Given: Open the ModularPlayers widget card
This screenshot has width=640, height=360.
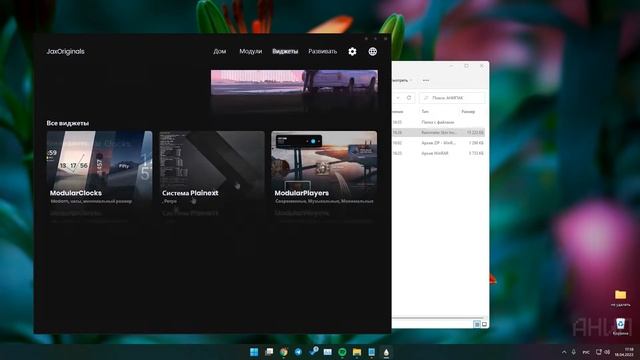Looking at the screenshot, I should tap(324, 168).
